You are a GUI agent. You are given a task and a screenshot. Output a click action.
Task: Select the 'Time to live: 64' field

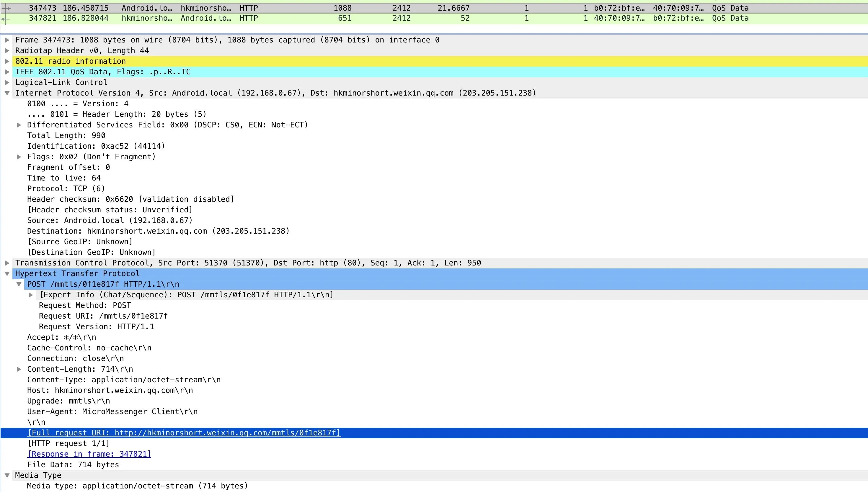coord(64,178)
